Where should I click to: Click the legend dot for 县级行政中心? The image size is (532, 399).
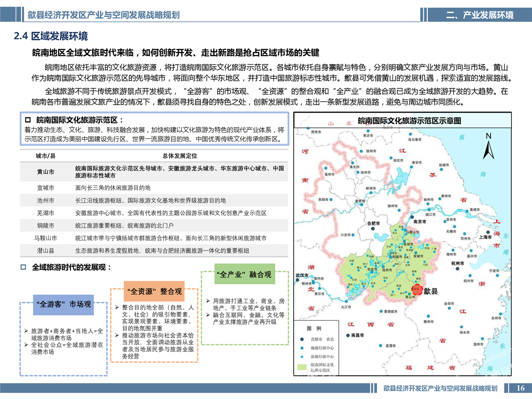(302, 357)
